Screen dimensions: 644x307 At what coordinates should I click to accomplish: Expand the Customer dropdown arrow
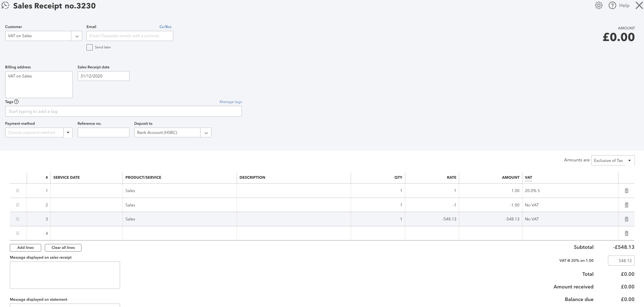[77, 36]
